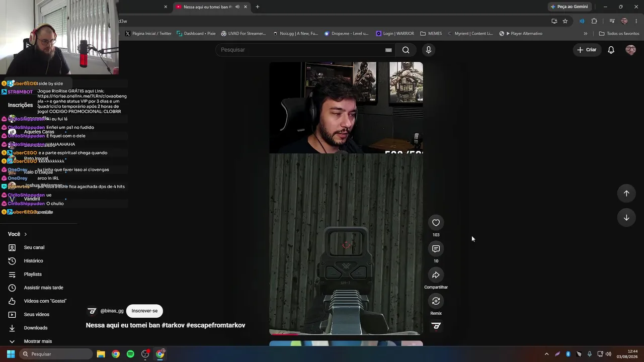
Task: Open the Chrome three-dot menu
Action: 636,21
